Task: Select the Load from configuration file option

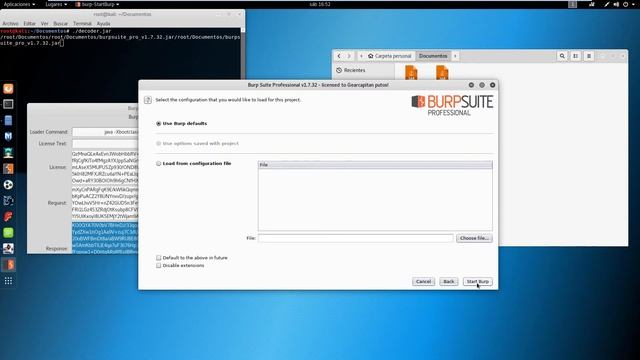Action: coord(158,163)
